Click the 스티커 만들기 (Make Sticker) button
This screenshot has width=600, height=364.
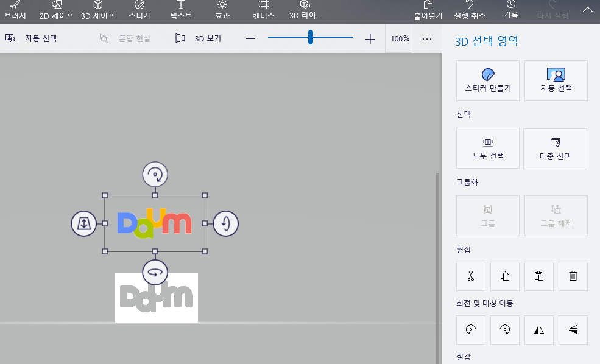pyautogui.click(x=487, y=80)
